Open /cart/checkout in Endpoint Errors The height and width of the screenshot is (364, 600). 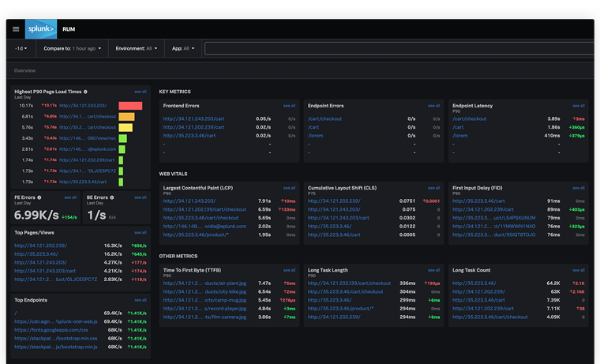(325, 118)
